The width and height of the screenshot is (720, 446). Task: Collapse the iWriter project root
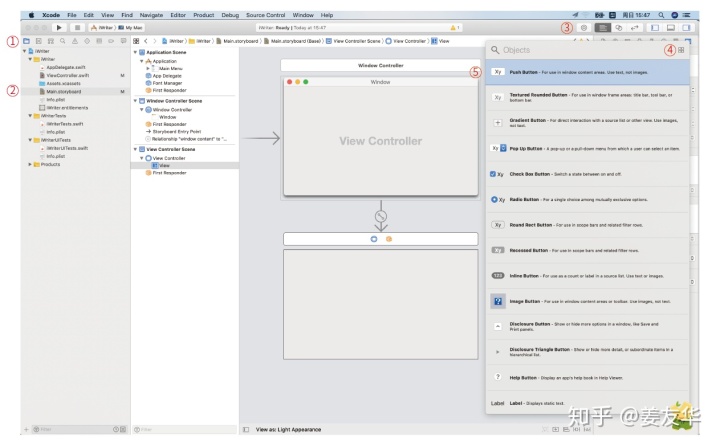click(24, 51)
